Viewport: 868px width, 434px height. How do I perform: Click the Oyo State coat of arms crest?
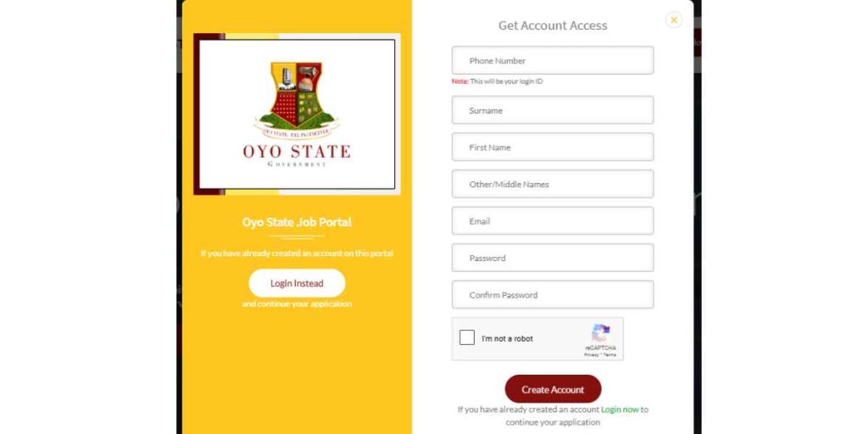(297, 99)
